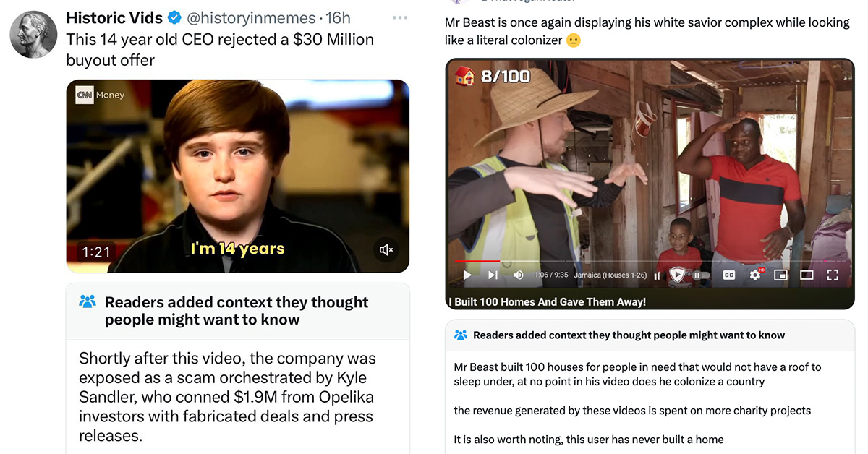Viewport: 868px width, 454px height.
Task: Open the house counter 8/100 icon
Action: click(464, 76)
